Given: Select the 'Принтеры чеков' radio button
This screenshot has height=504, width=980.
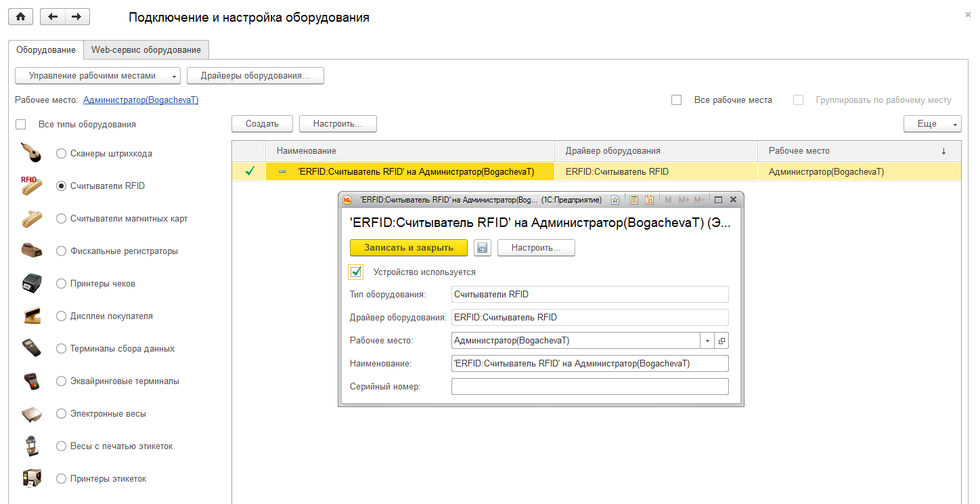Looking at the screenshot, I should (x=62, y=284).
